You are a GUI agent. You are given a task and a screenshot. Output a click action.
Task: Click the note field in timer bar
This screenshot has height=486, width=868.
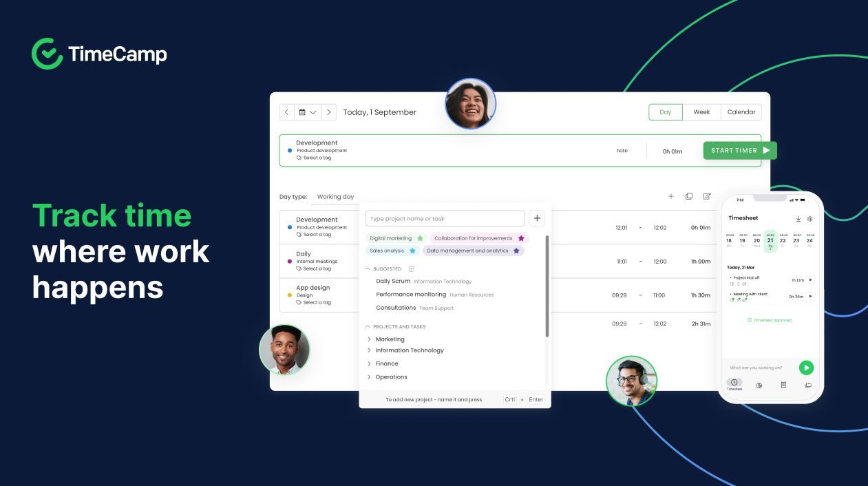pos(622,151)
